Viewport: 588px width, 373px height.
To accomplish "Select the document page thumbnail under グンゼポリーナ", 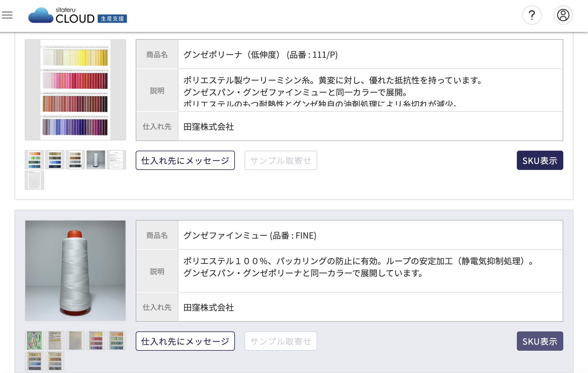I will pos(116,160).
